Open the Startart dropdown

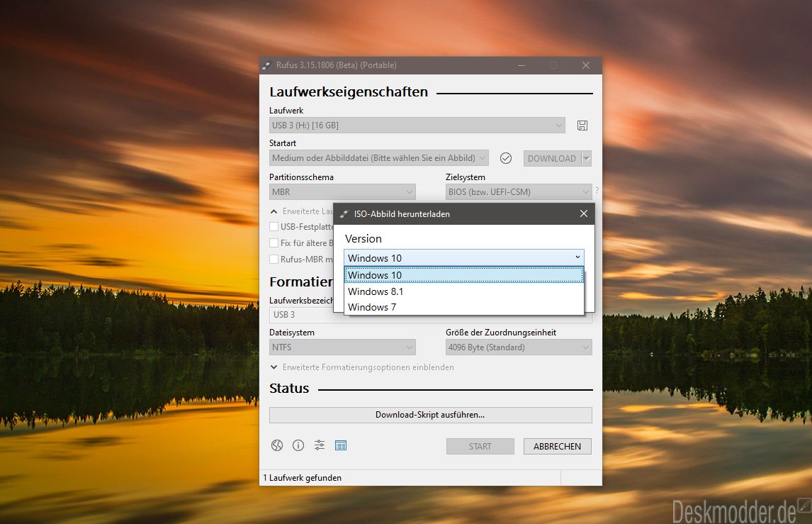click(x=378, y=158)
